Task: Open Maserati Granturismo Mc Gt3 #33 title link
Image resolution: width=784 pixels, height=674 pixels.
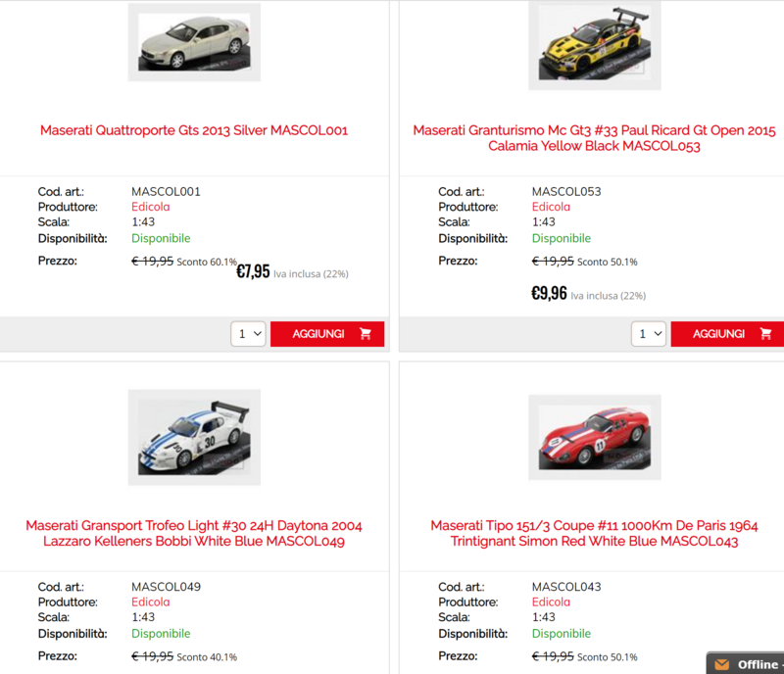Action: pyautogui.click(x=594, y=138)
